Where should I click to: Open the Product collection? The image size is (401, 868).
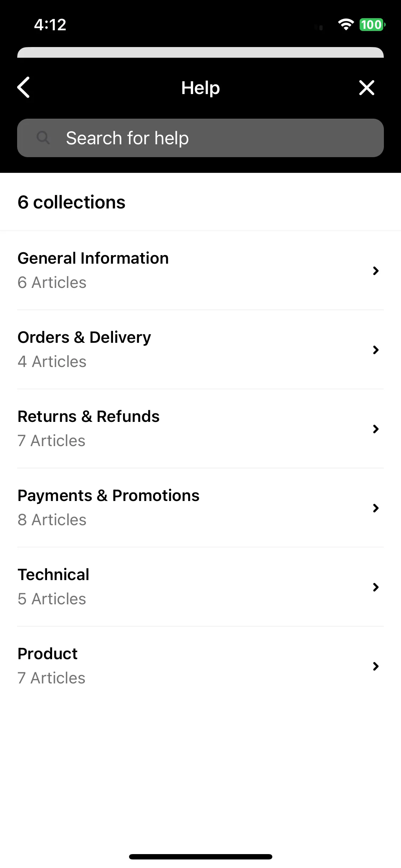pyautogui.click(x=200, y=666)
